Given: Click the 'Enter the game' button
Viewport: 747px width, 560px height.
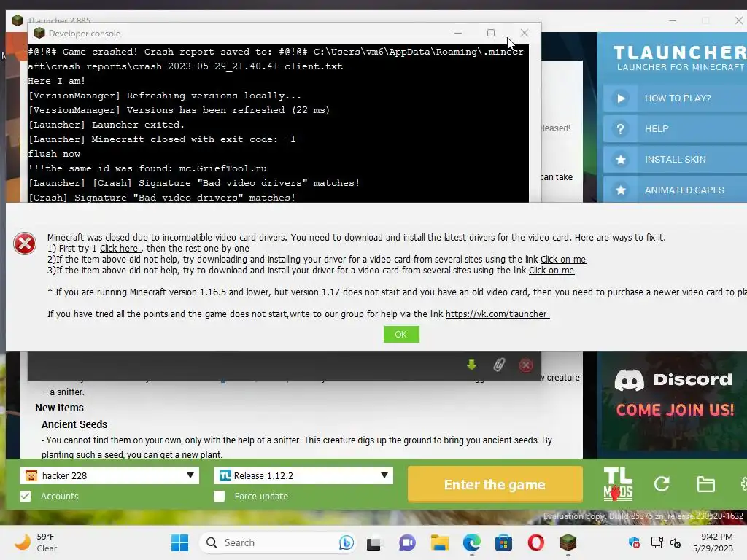Looking at the screenshot, I should click(x=495, y=484).
